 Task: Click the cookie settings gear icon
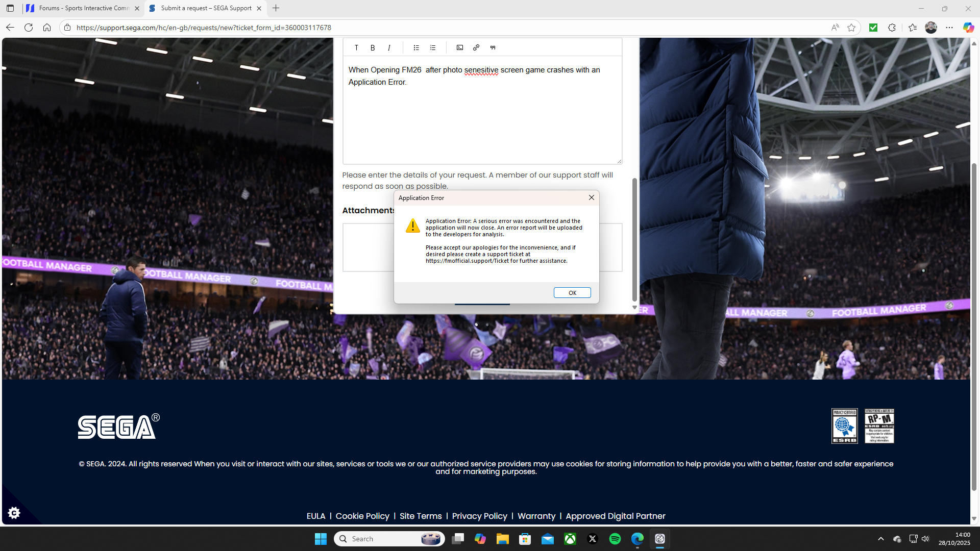14,513
